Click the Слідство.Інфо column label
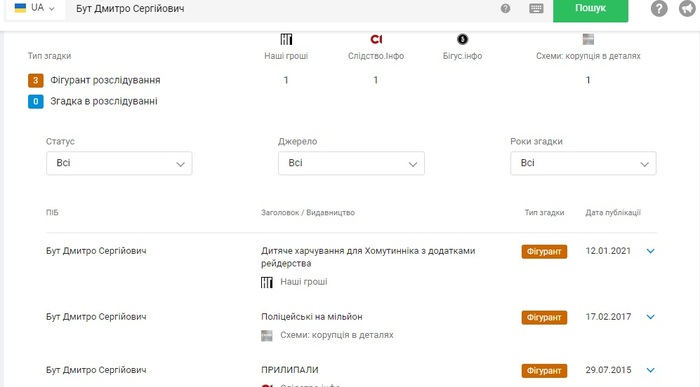This screenshot has height=387, width=700. tap(376, 56)
